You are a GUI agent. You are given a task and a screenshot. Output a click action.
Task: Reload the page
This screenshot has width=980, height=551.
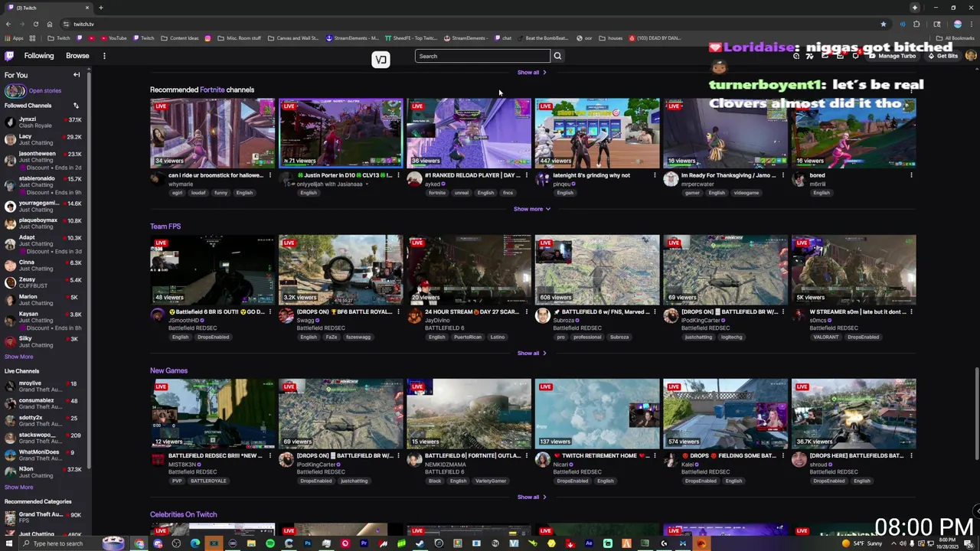[35, 24]
